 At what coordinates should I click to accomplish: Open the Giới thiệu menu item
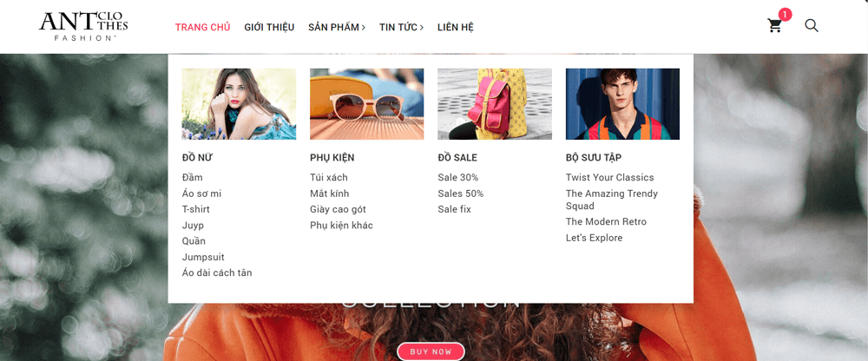(270, 27)
